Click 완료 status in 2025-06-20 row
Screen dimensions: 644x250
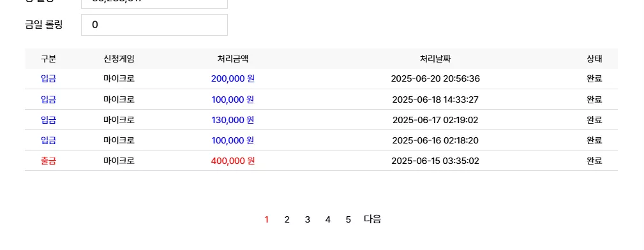click(594, 78)
